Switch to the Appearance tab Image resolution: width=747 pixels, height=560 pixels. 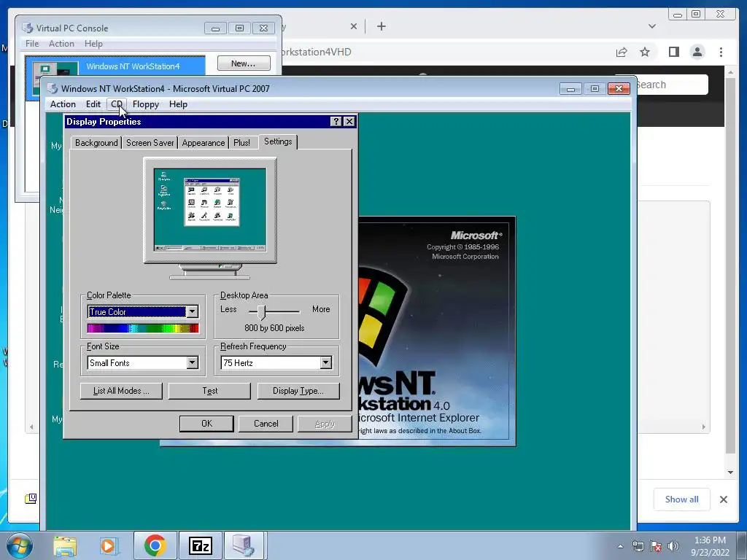[x=204, y=143]
